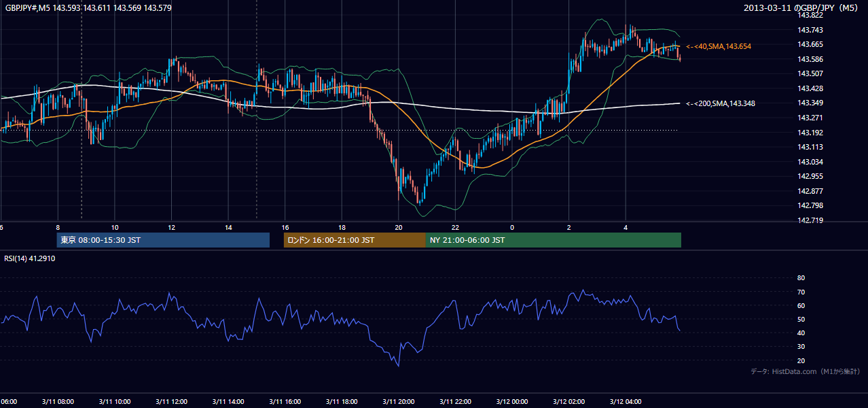The height and width of the screenshot is (408, 868).
Task: Click the '3/12 00:00' bottom time label
Action: (x=512, y=401)
